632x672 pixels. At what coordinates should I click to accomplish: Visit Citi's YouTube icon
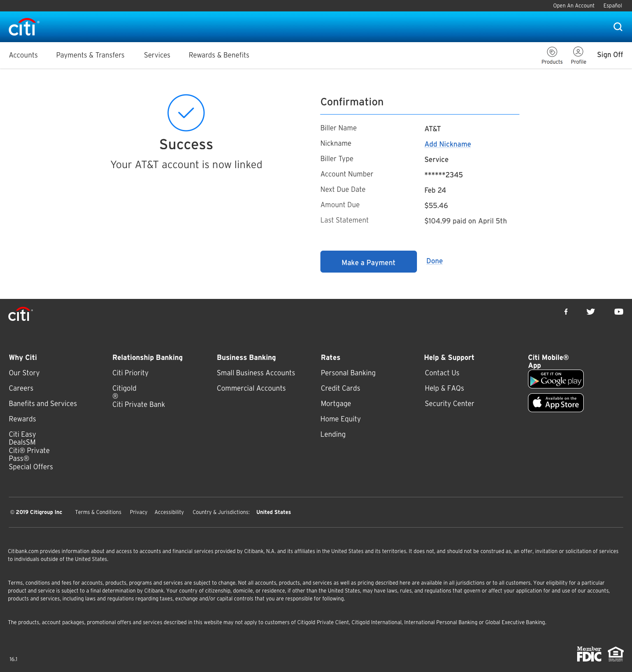coord(619,312)
